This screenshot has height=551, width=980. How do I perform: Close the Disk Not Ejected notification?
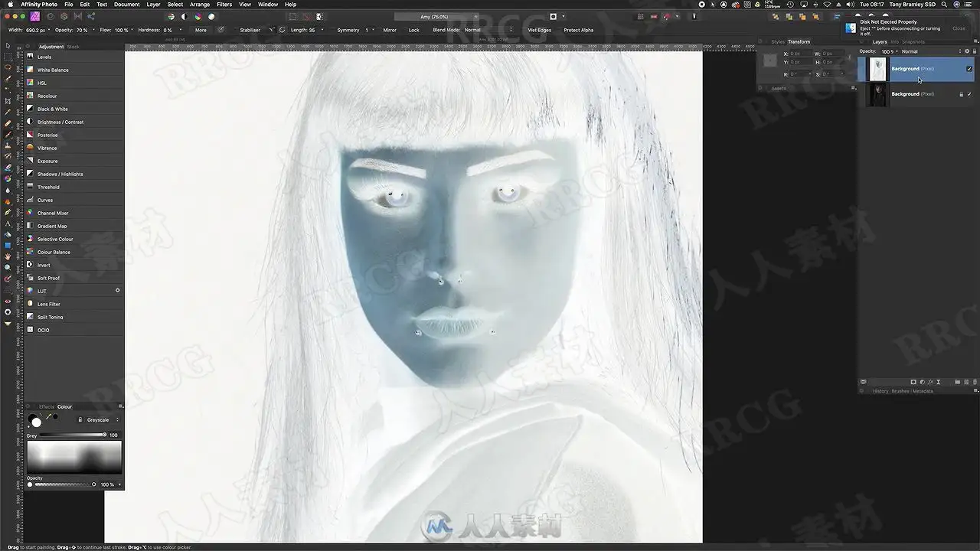point(959,28)
